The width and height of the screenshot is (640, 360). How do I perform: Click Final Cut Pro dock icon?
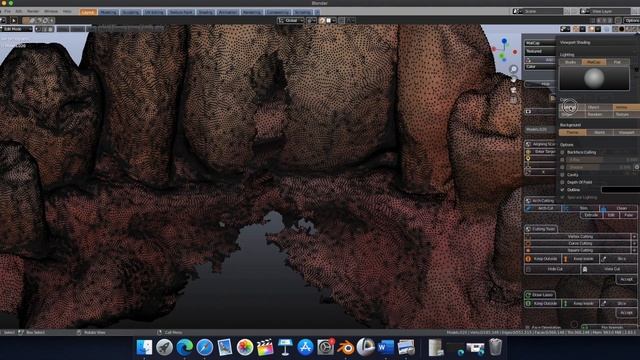click(x=265, y=348)
